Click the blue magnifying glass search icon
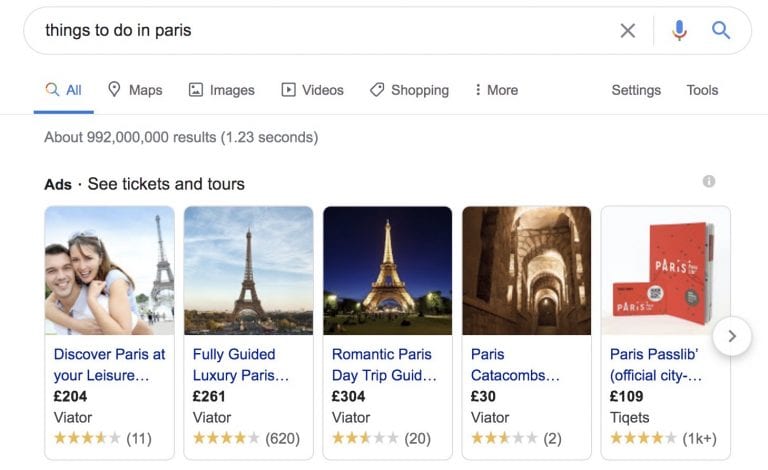The width and height of the screenshot is (768, 470). pyautogui.click(x=721, y=30)
